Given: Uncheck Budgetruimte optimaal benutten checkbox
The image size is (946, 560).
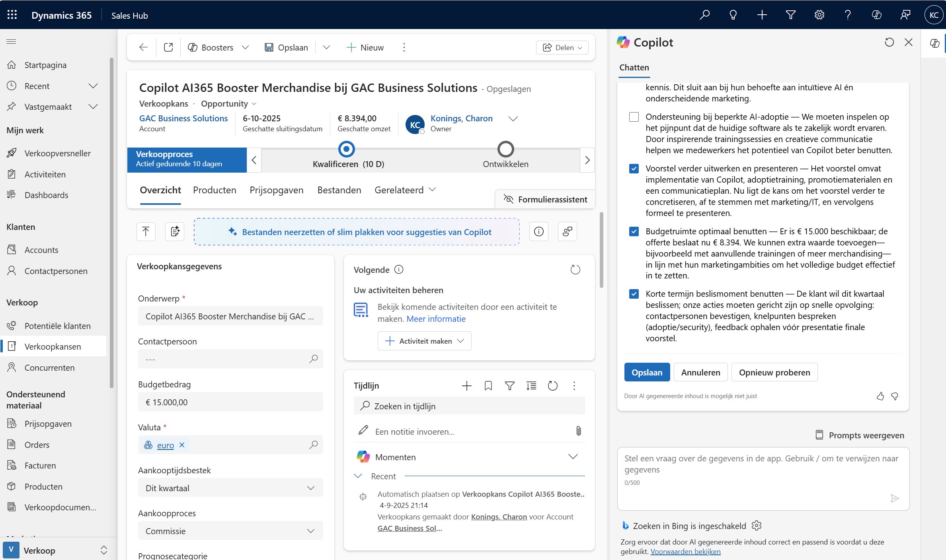Looking at the screenshot, I should click(634, 231).
